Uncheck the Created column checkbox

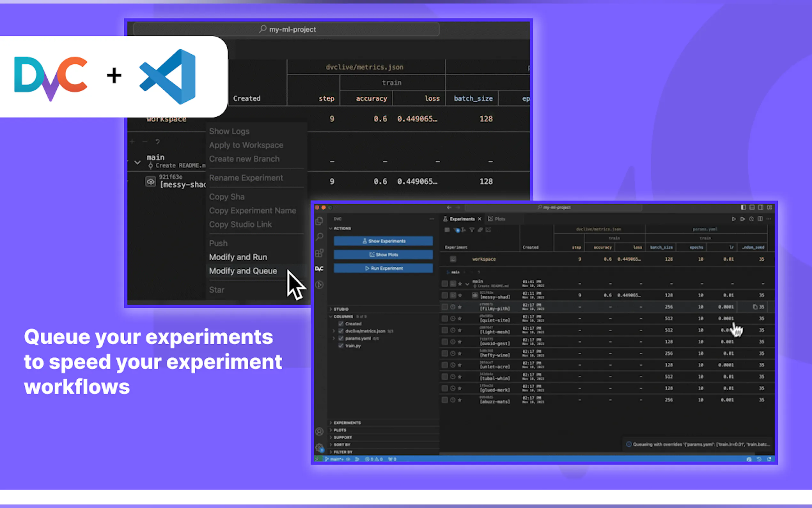pyautogui.click(x=341, y=324)
